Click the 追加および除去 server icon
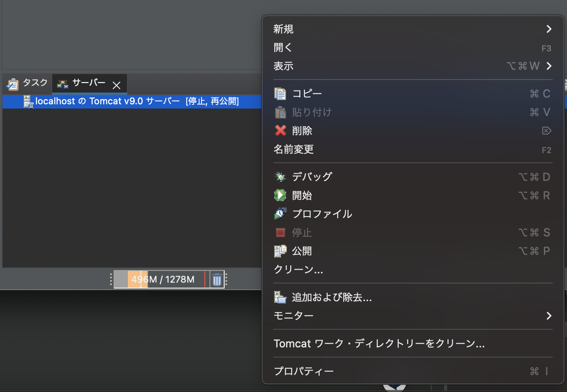567x392 pixels. click(280, 297)
